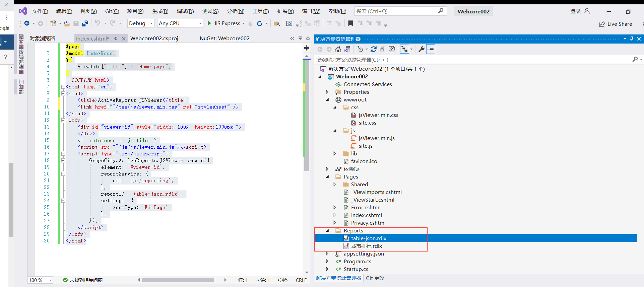This screenshot has height=287, width=644.
Task: Click the browser Refresh toolbar icon
Action: click(x=260, y=23)
